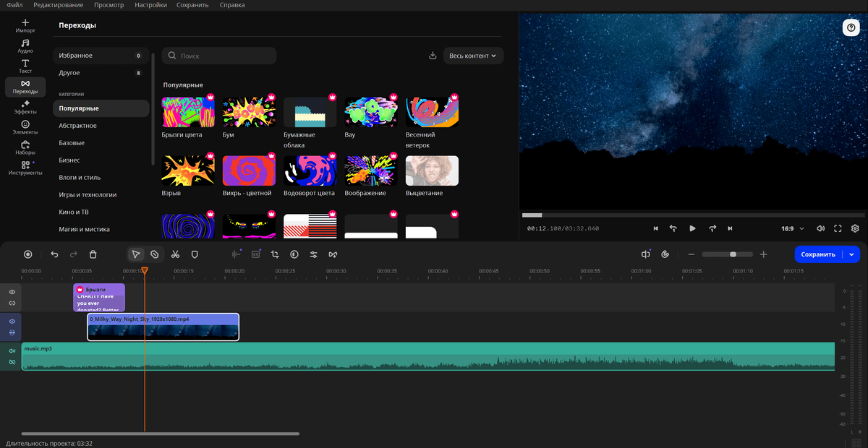
Task: Toggle the video track overlay mode icon
Action: tap(12, 332)
